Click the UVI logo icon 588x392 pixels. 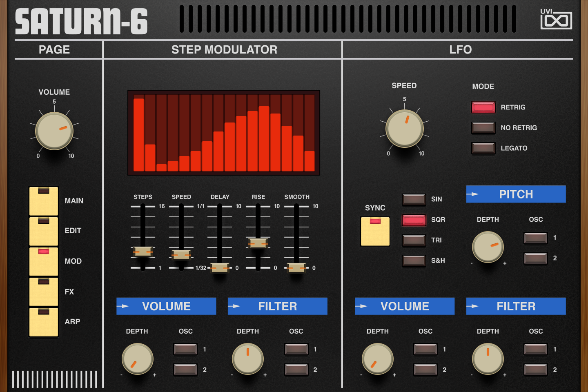[556, 19]
